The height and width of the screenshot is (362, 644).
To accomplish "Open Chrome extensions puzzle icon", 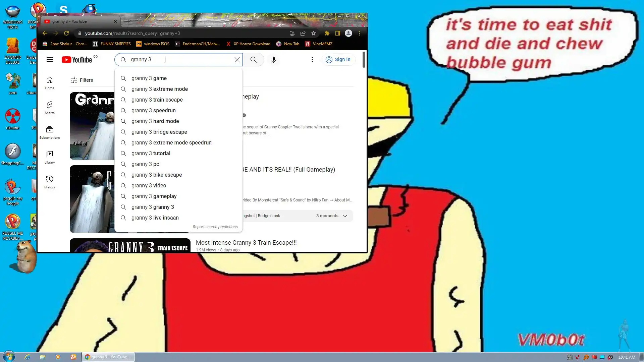I will (x=327, y=33).
